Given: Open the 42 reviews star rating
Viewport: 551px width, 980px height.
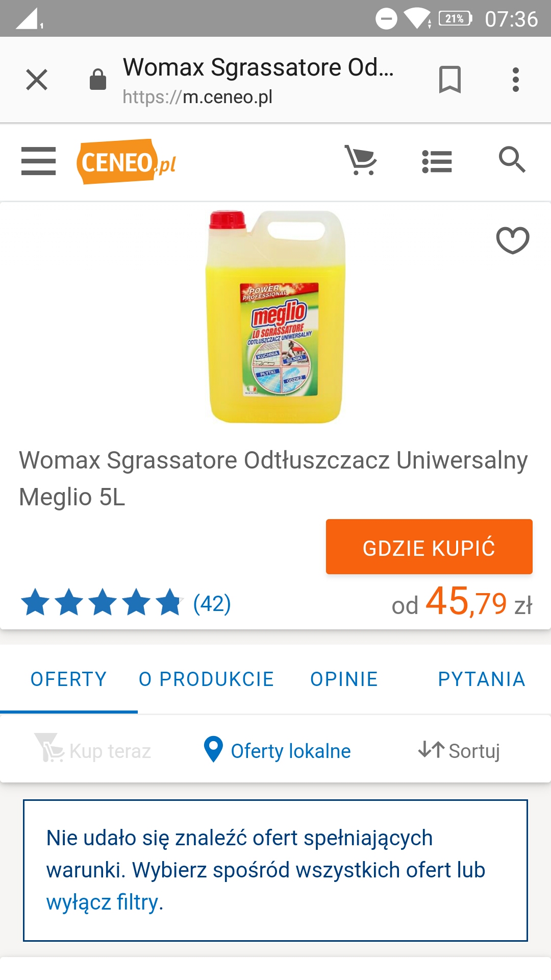Looking at the screenshot, I should click(x=126, y=603).
